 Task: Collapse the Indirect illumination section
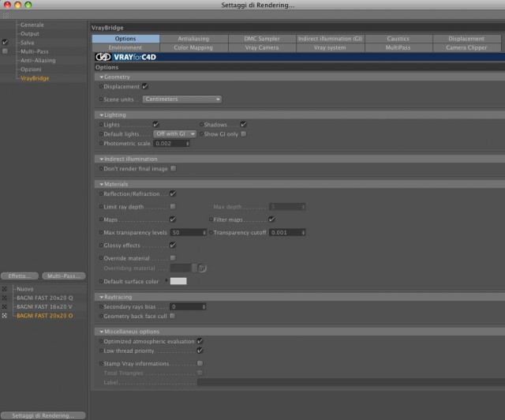pos(102,159)
